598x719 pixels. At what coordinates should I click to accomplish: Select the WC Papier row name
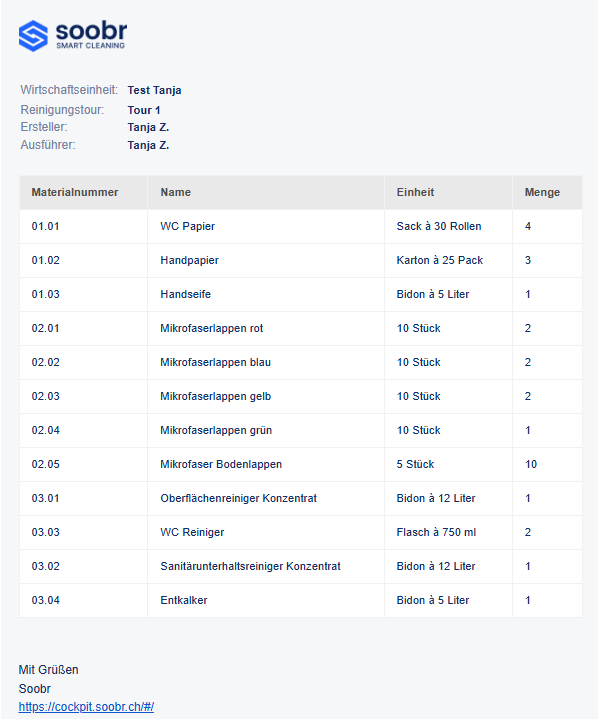pos(188,226)
